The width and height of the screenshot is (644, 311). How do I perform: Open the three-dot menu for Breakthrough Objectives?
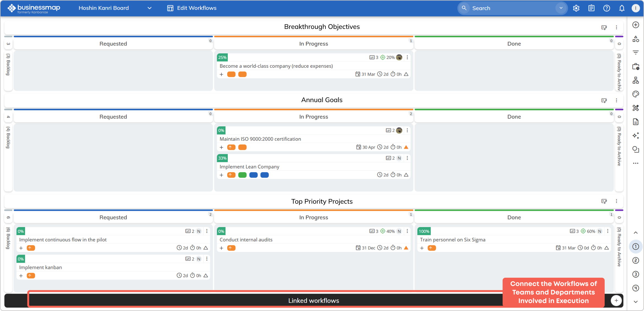point(616,27)
